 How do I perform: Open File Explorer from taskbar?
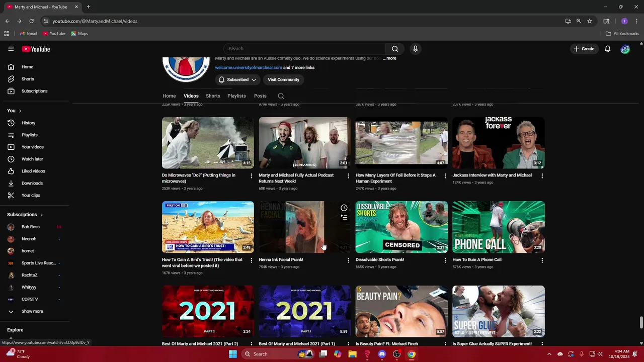click(x=352, y=354)
